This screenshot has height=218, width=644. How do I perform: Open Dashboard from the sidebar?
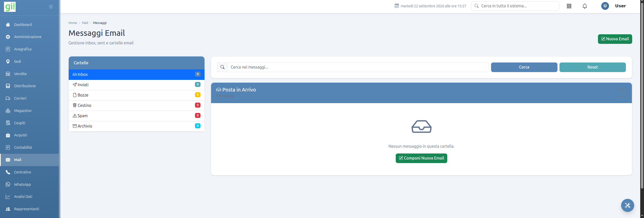[30, 25]
